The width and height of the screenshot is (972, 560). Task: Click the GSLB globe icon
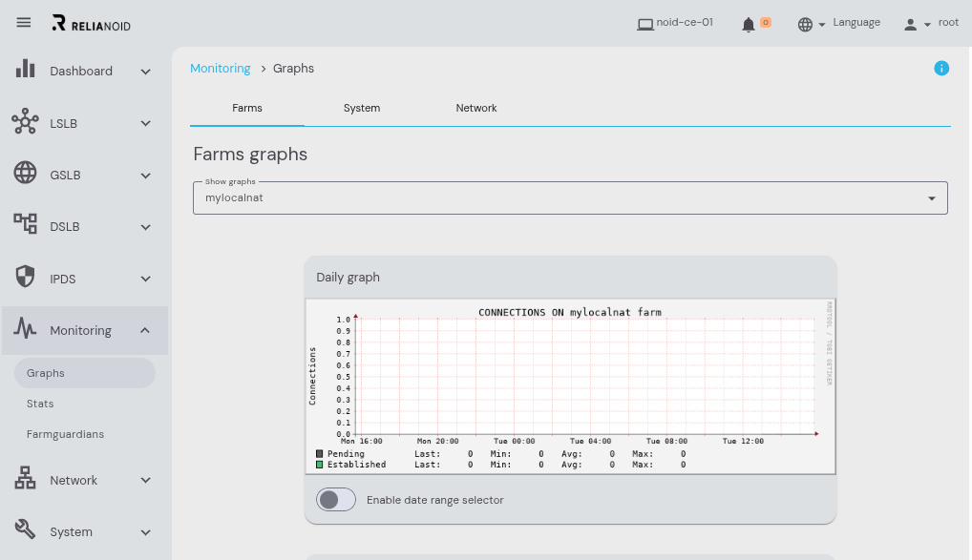click(26, 173)
